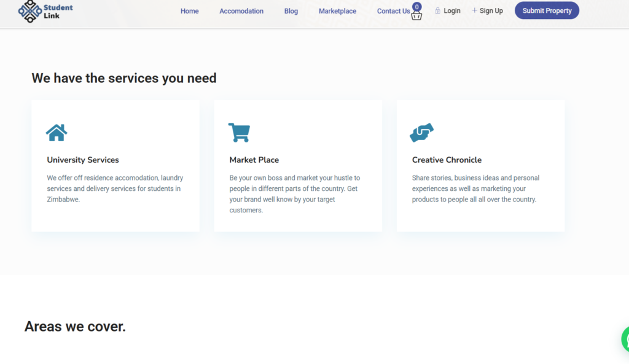Click the Student Link logo icon
This screenshot has width=629, height=364.
[29, 11]
